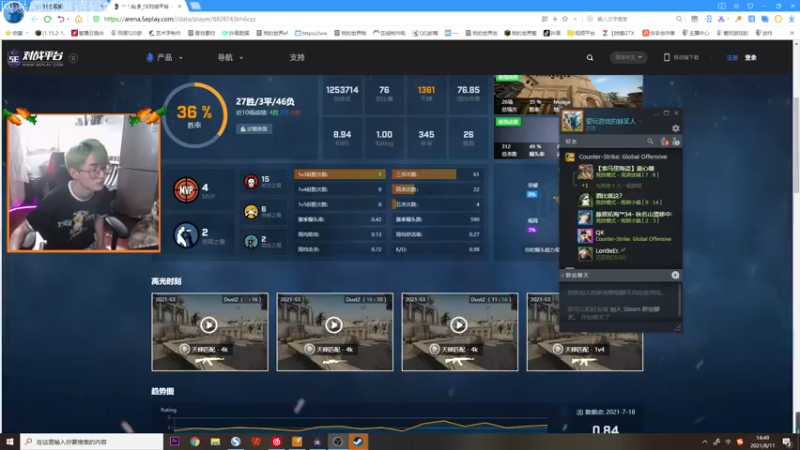The height and width of the screenshot is (450, 800).
Task: Open the 抖音 bookmark
Action: [552, 33]
